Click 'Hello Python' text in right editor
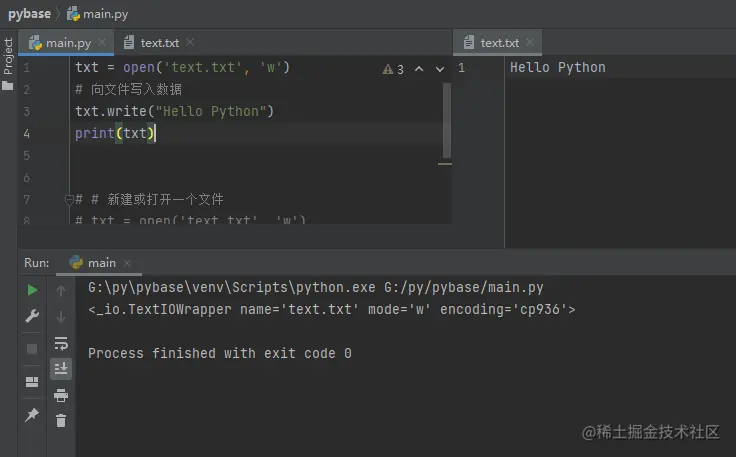 pyautogui.click(x=558, y=68)
